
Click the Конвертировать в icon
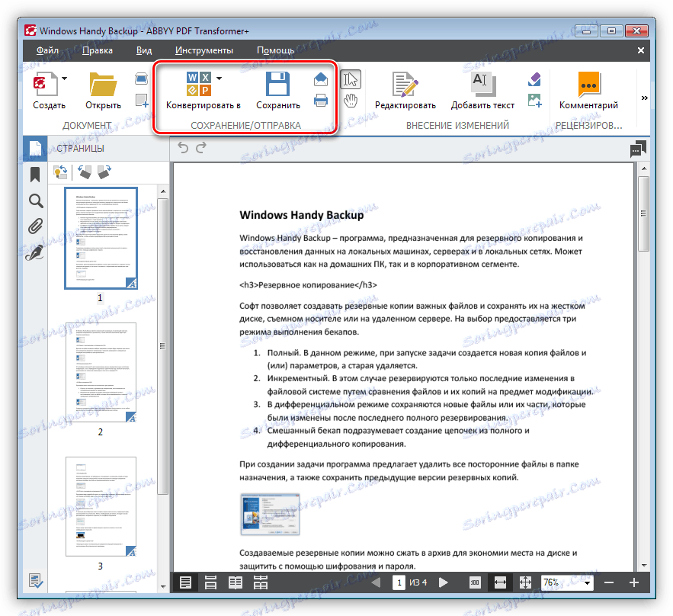point(199,84)
